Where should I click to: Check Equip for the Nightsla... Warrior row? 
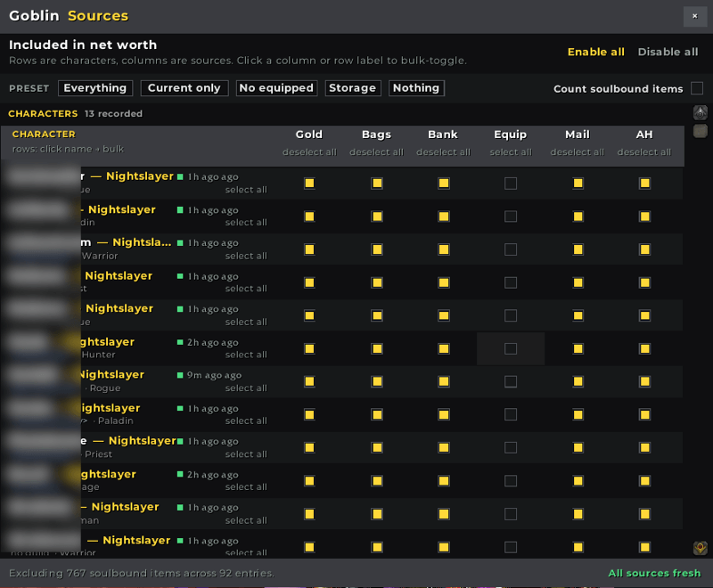[x=511, y=249]
